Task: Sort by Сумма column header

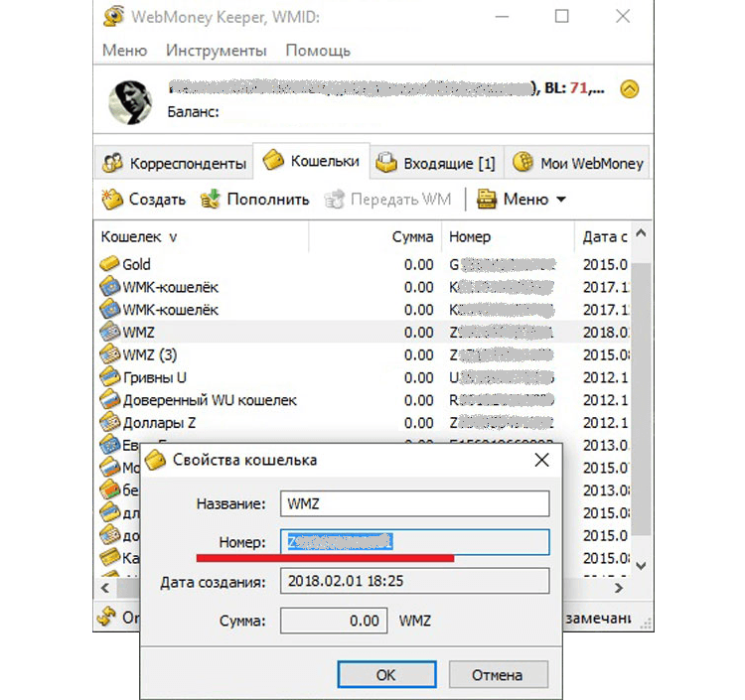Action: [x=375, y=236]
